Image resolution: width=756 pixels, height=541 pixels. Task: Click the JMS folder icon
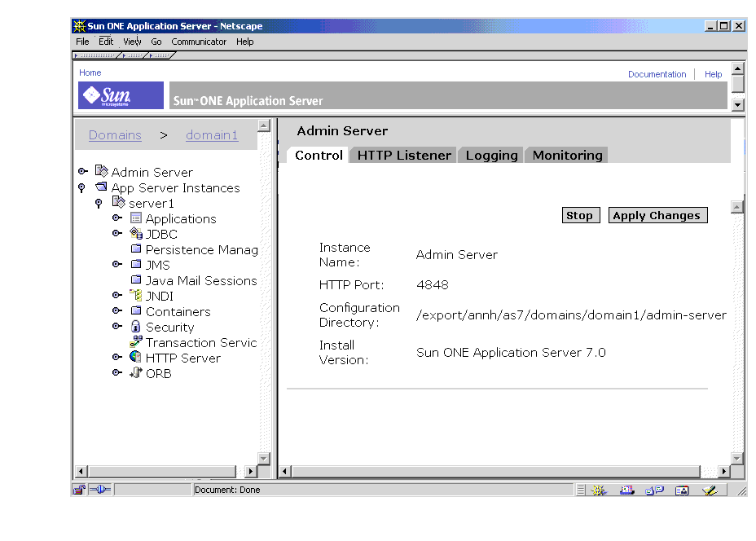pos(136,264)
